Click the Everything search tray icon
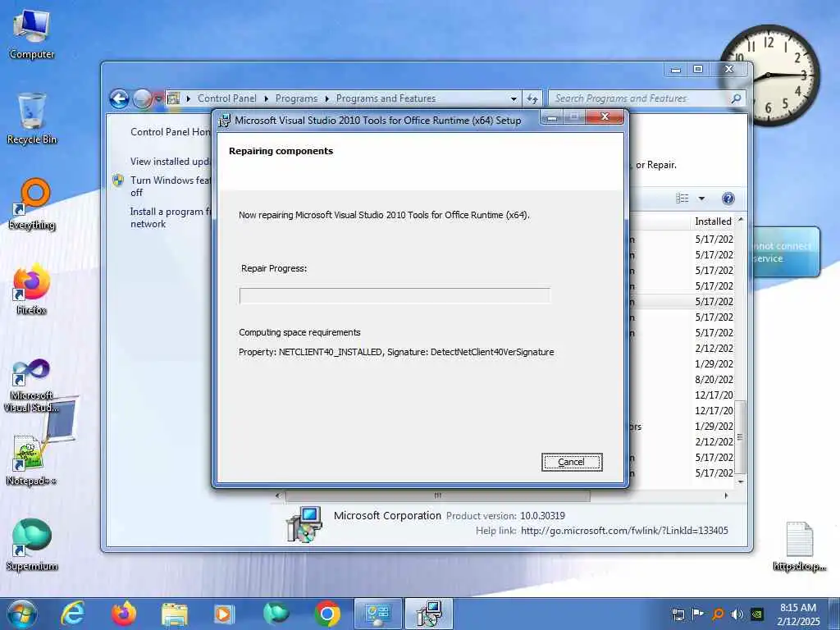The width and height of the screenshot is (840, 630). pyautogui.click(x=717, y=614)
